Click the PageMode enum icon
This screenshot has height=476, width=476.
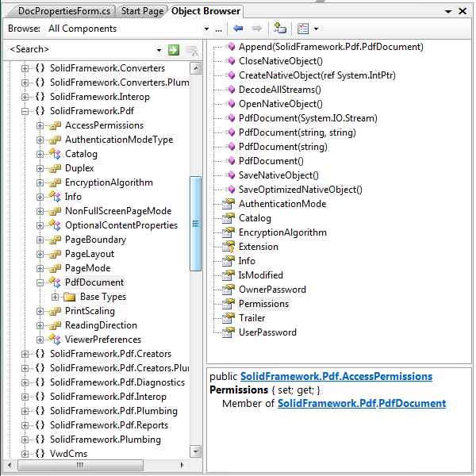55,268
